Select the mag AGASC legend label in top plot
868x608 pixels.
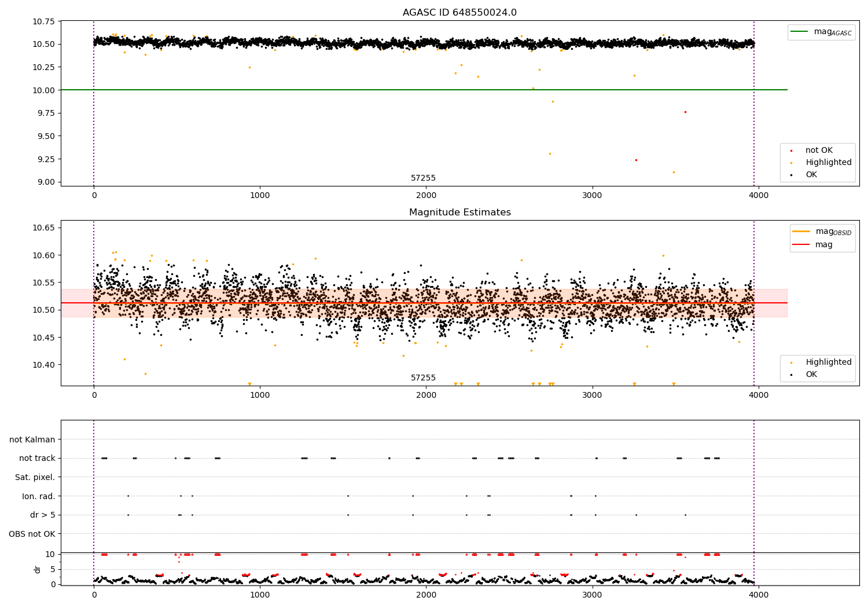833,32
